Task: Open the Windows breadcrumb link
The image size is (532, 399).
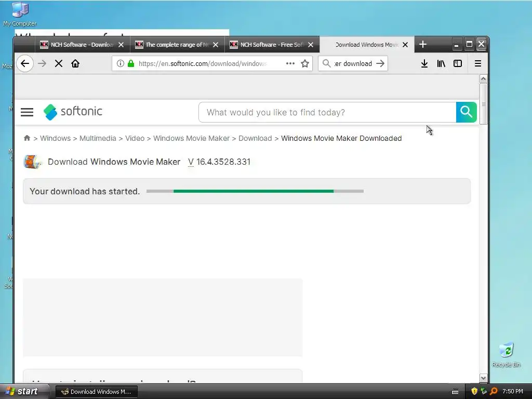Action: [55, 138]
